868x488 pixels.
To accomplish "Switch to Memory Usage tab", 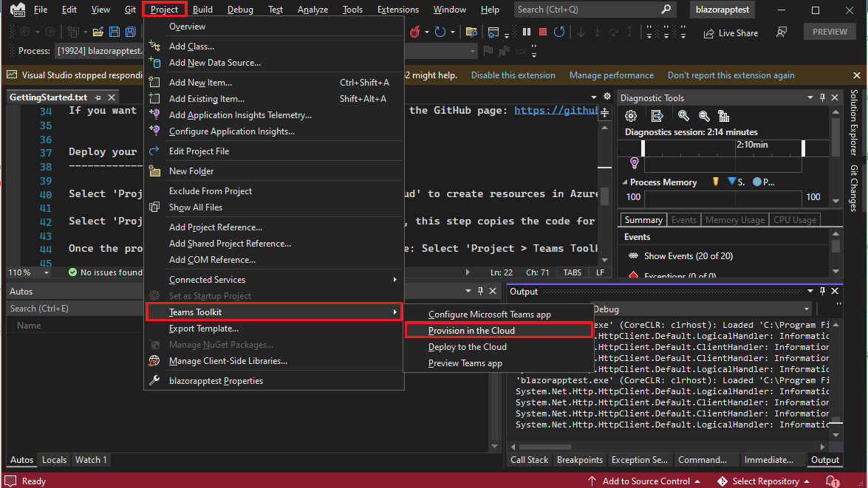I will pos(734,220).
